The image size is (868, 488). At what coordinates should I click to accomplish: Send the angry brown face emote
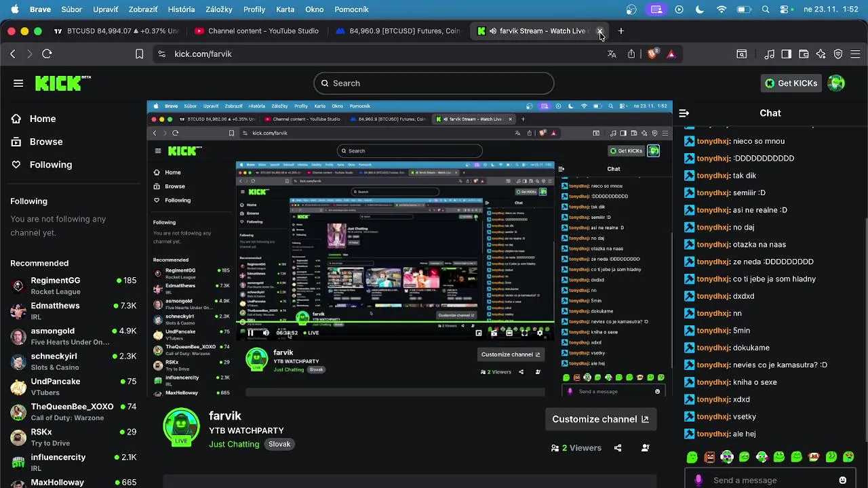(x=709, y=457)
